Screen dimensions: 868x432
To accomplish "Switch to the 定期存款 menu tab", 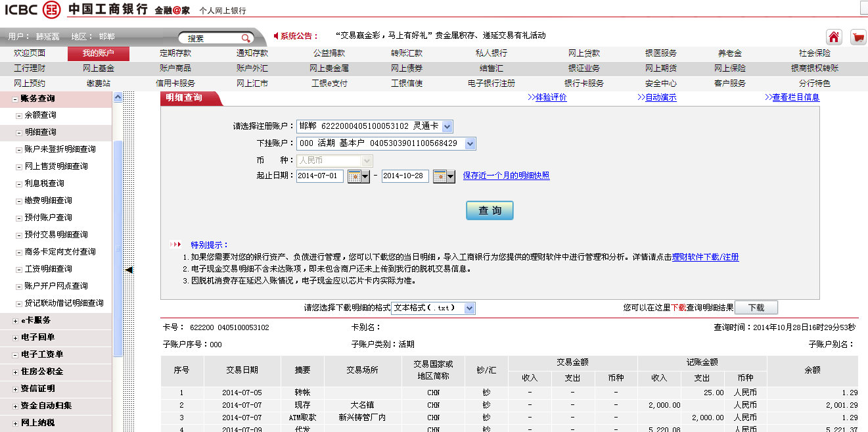I will point(175,53).
